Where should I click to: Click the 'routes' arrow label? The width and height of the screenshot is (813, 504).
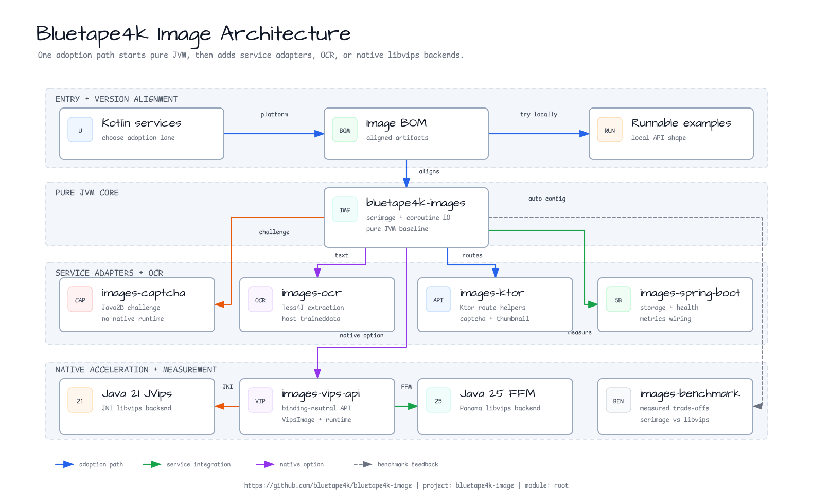point(472,255)
